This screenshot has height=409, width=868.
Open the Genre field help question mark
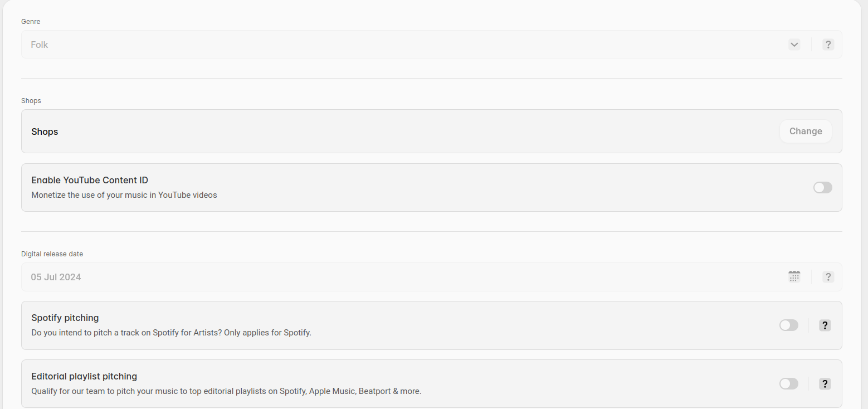point(828,45)
